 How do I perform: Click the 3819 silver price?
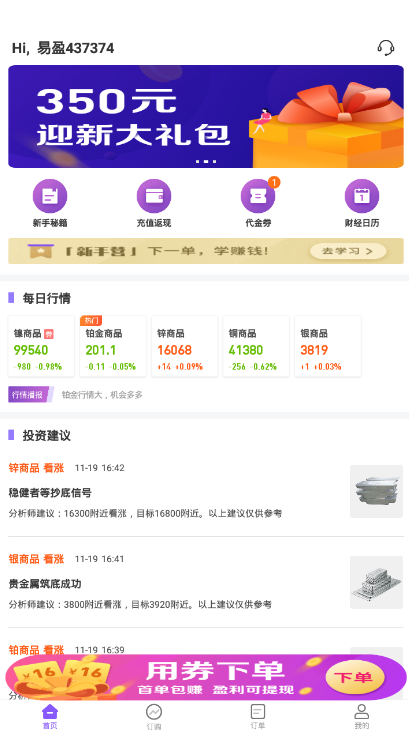[314, 350]
